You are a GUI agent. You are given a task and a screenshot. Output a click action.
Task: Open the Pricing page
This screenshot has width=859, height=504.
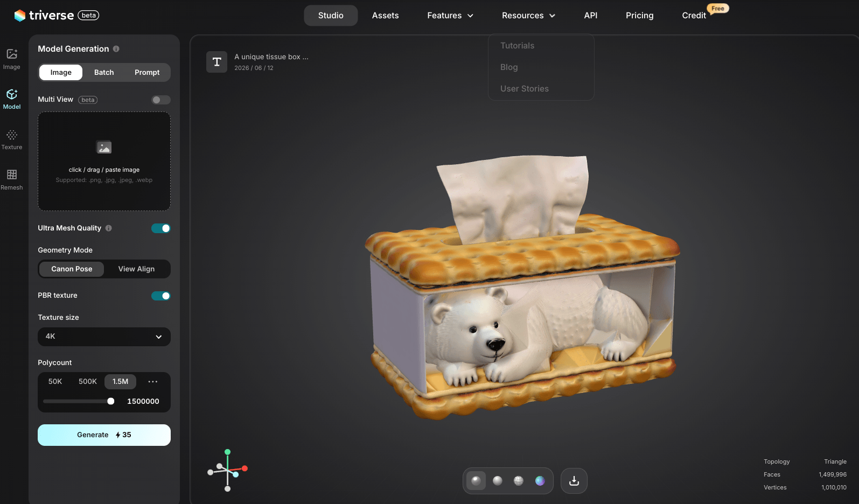coord(640,16)
